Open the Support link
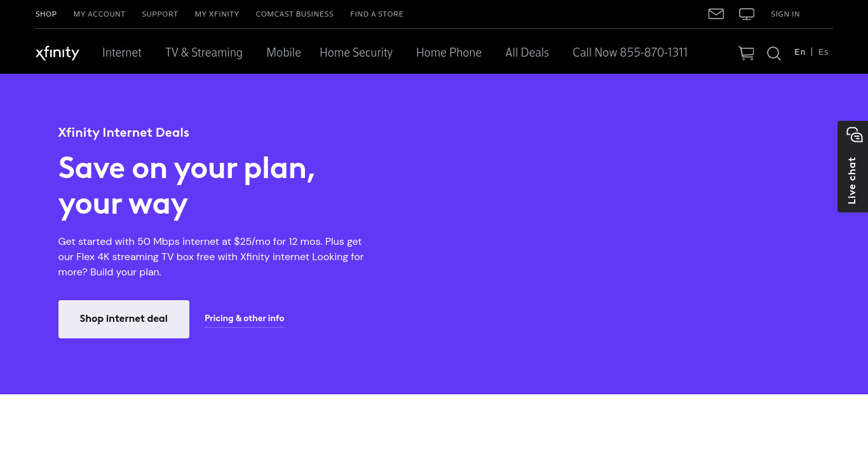The width and height of the screenshot is (868, 463). [x=160, y=14]
